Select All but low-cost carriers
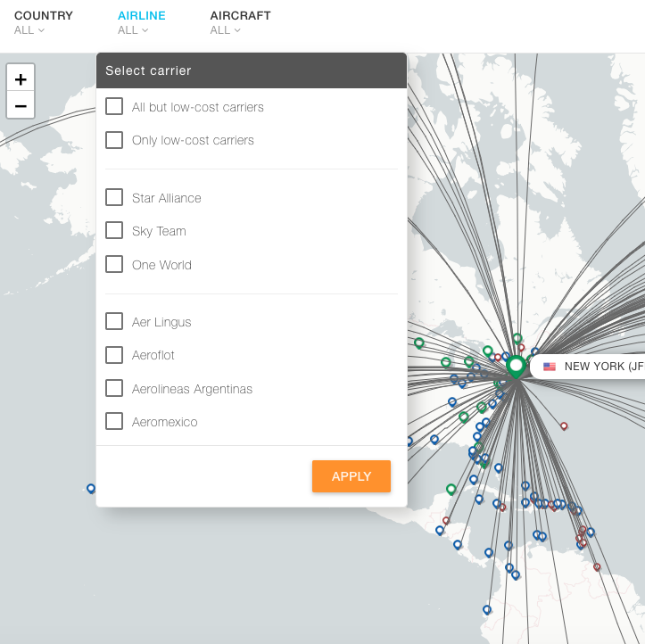 pos(114,107)
